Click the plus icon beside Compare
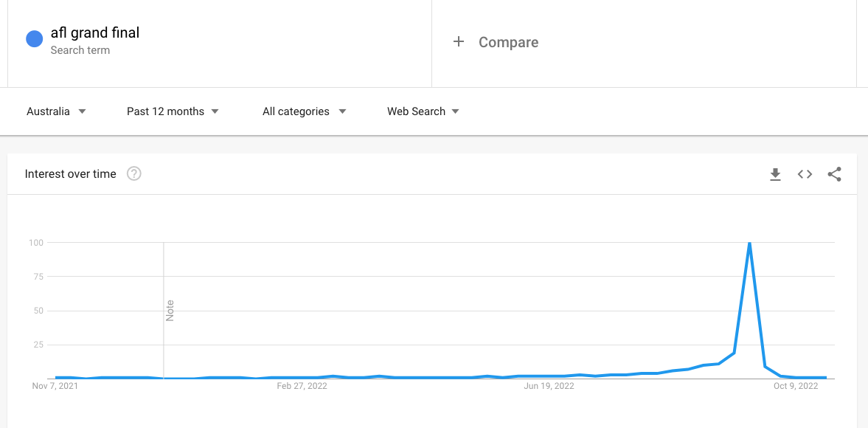Screen dimensions: 868x428 [459, 42]
